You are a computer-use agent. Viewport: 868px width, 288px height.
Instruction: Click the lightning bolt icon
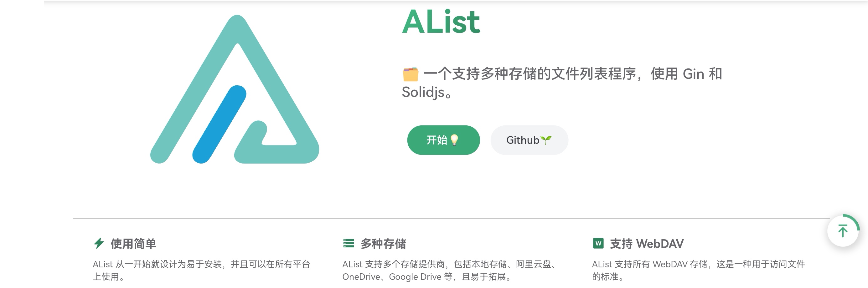[x=99, y=243]
